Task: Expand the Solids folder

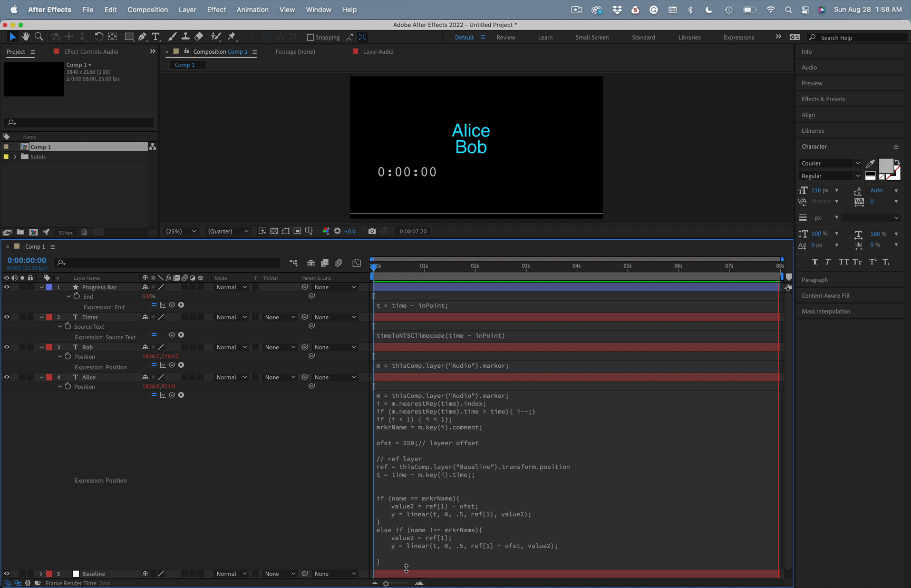Action: (15, 157)
